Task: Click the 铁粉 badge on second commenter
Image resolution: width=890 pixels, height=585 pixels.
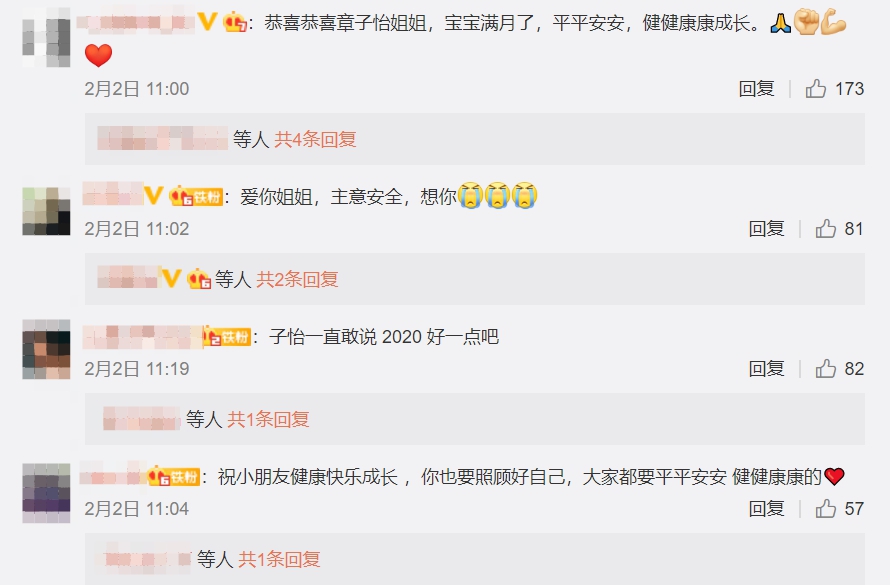Action: point(196,197)
